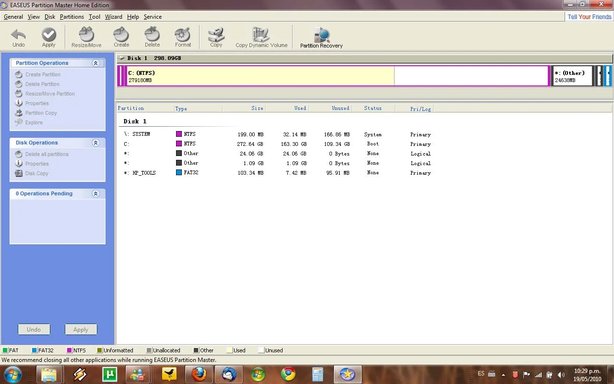Click the Copy toolbar icon
This screenshot has height=384, width=614.
(x=216, y=38)
